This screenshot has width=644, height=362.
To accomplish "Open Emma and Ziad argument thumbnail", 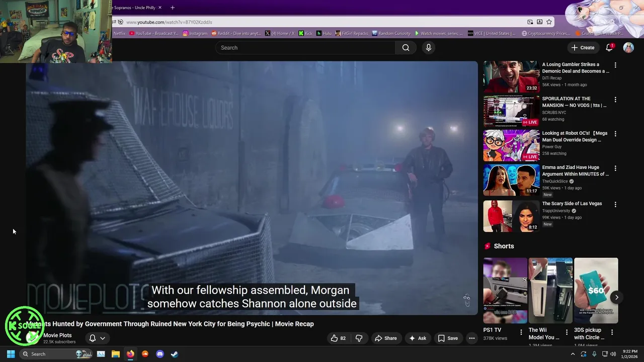I will 511,180.
